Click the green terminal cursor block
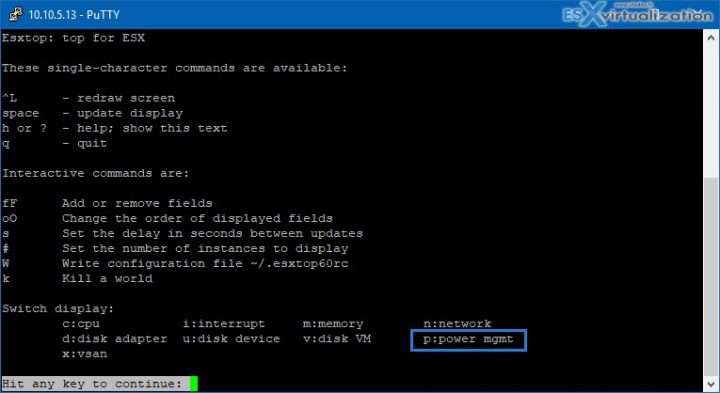Screen dimensions: 720x393 pos(193,383)
